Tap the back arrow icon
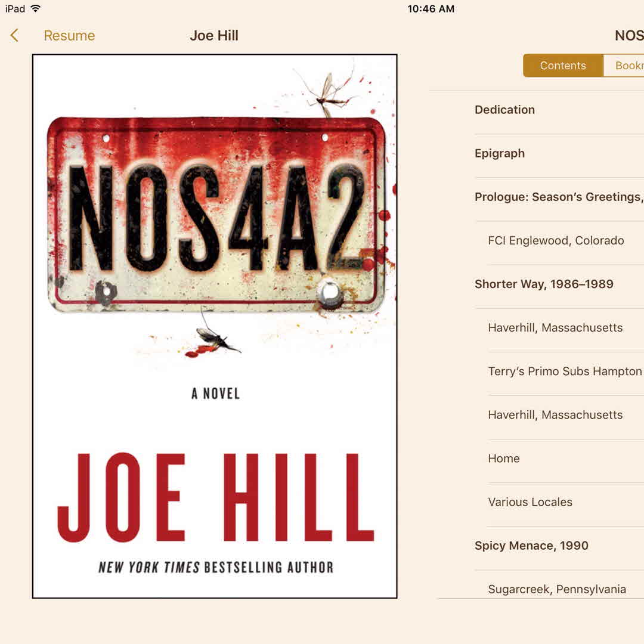The height and width of the screenshot is (644, 644). (14, 35)
